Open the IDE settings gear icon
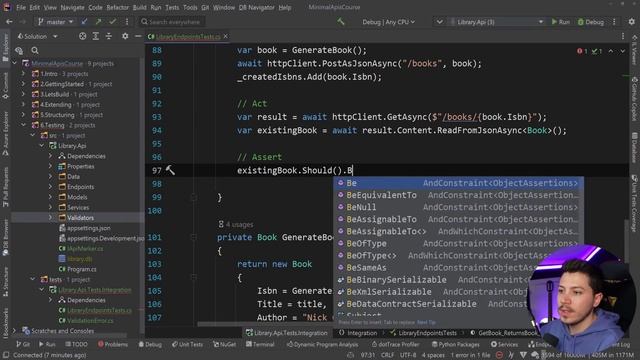This screenshot has width=640, height=360. 631,22
